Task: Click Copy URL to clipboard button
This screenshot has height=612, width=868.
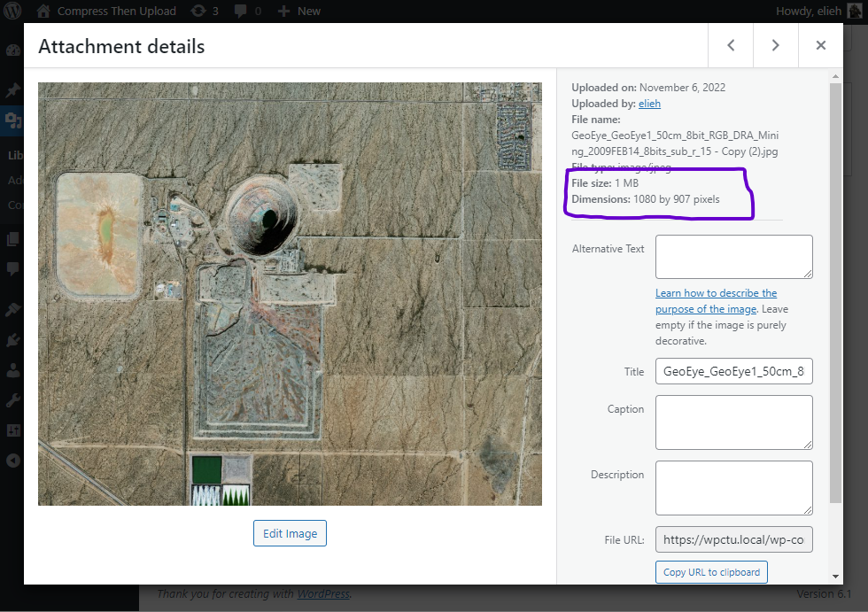Action: [711, 572]
